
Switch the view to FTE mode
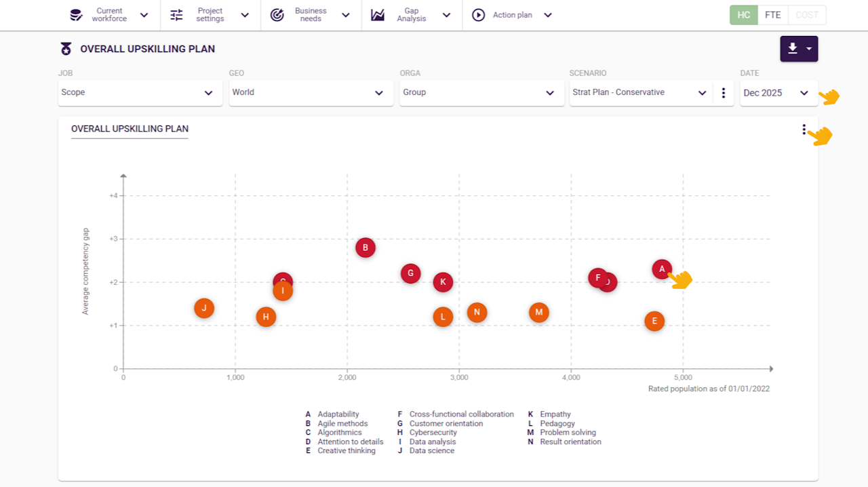tap(772, 15)
